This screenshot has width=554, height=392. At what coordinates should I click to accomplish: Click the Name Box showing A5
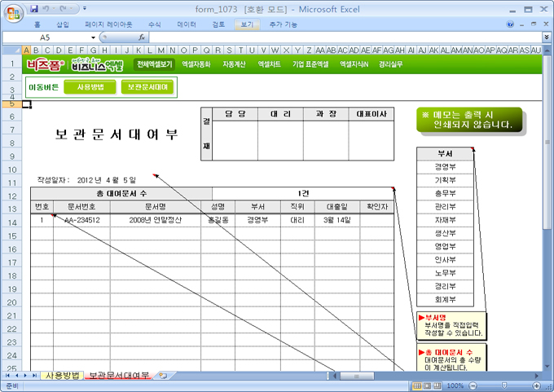pos(49,37)
